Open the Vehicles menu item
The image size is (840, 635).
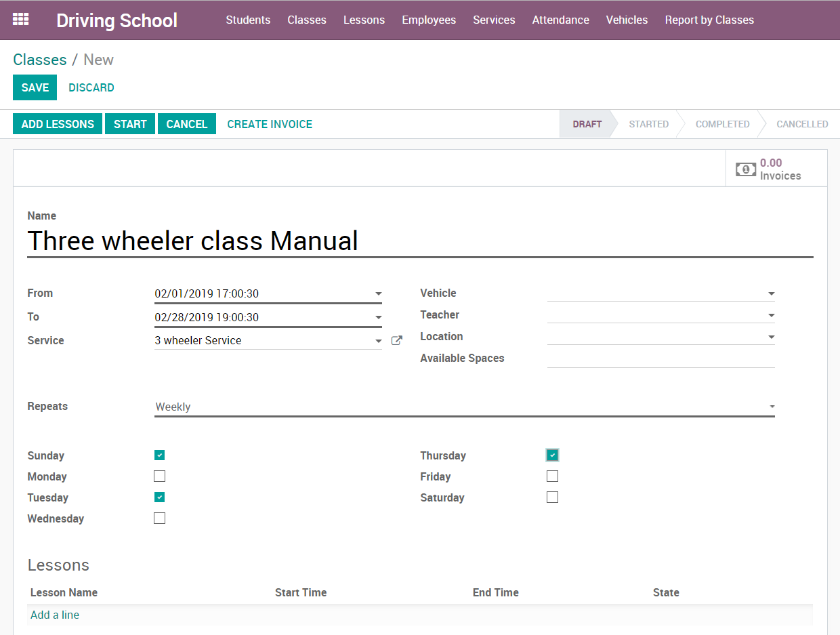pos(627,20)
